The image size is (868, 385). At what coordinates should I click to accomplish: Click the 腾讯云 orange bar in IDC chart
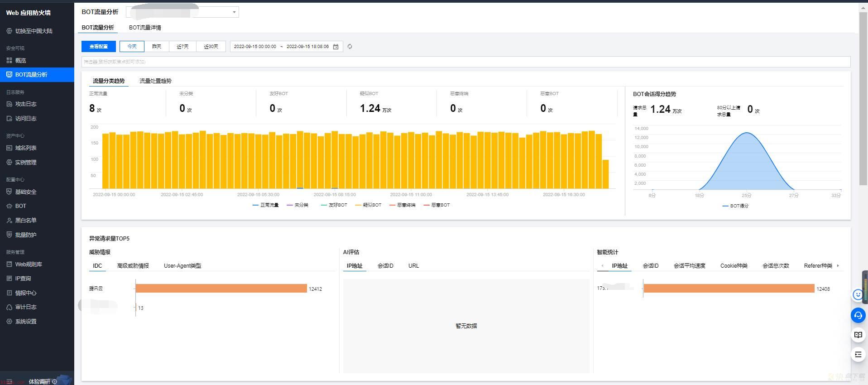click(x=221, y=289)
